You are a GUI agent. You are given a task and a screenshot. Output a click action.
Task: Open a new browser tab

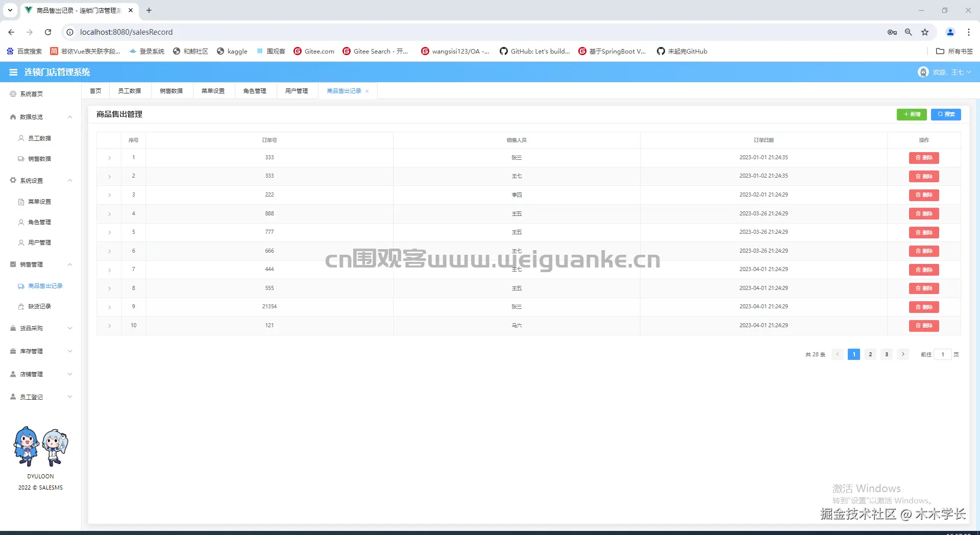pos(149,10)
